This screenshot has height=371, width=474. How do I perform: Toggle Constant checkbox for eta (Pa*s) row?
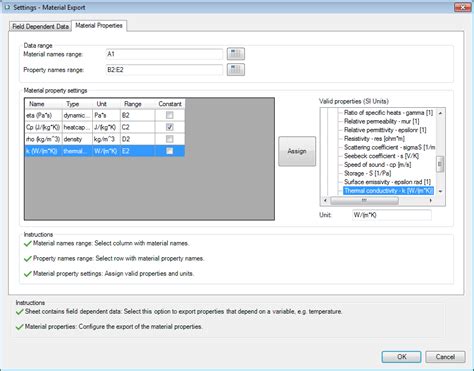pyautogui.click(x=170, y=115)
